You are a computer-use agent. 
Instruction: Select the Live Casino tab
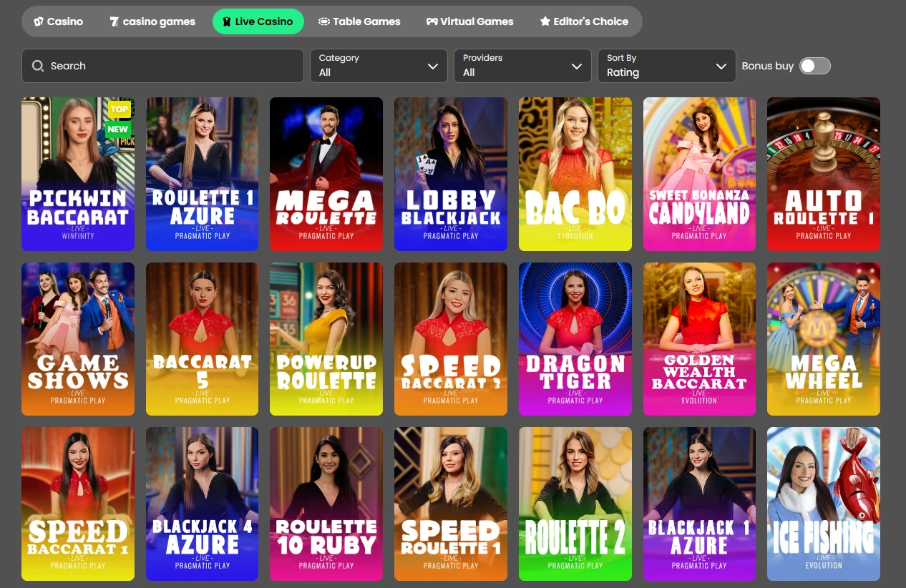pos(258,21)
